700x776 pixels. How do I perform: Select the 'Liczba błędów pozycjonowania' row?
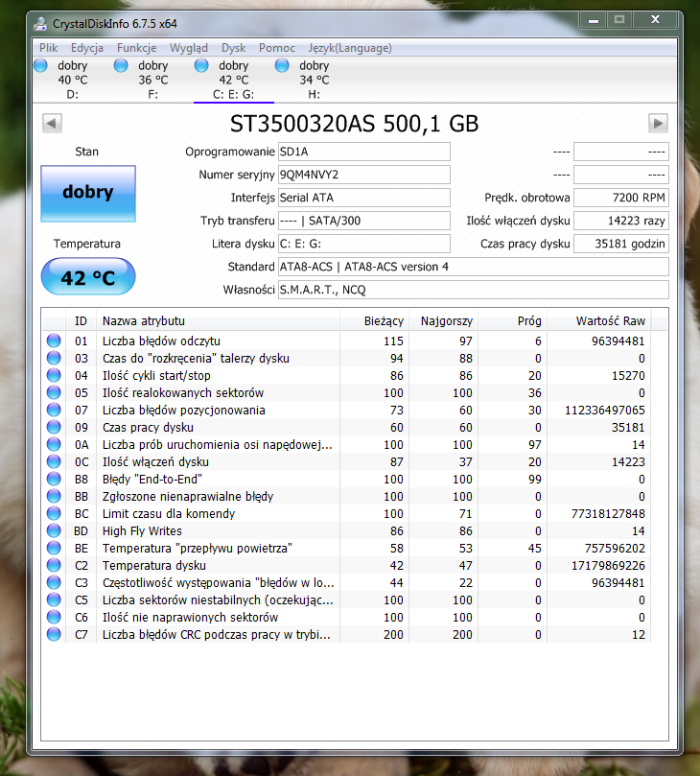coord(346,410)
